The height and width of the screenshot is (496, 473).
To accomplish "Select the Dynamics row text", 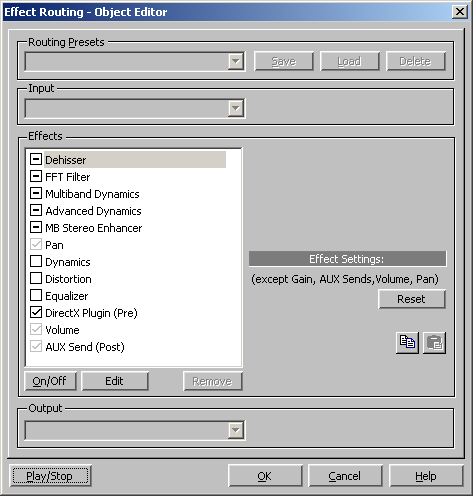I will [x=68, y=262].
